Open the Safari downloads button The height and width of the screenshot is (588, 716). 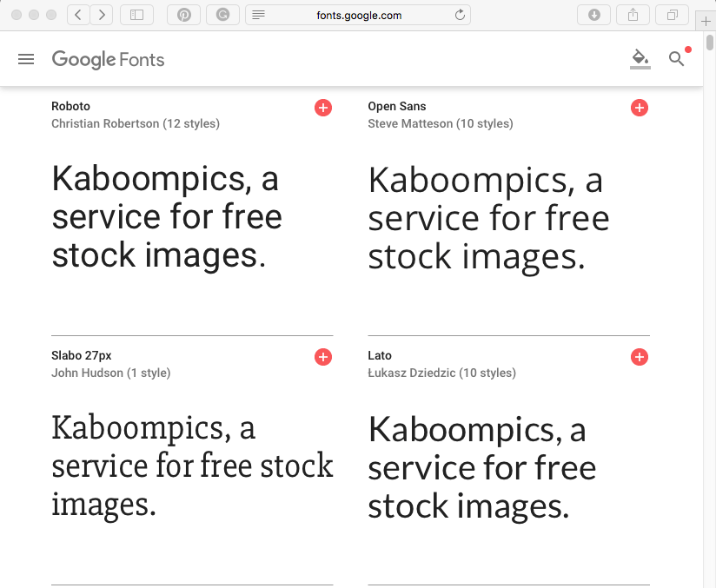coord(593,15)
